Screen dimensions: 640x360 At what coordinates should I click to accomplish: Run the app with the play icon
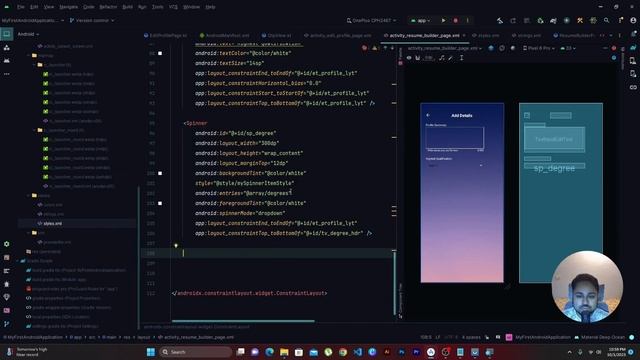[x=443, y=20]
